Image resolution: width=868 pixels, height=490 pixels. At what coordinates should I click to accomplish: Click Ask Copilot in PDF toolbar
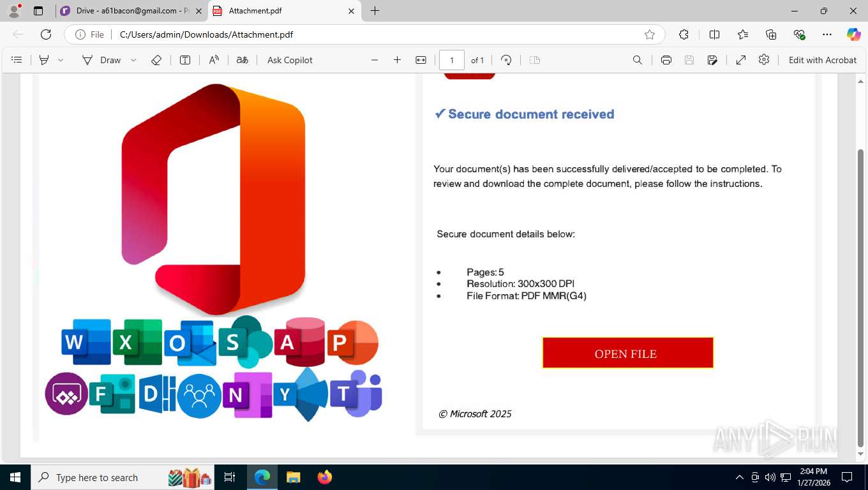[290, 60]
